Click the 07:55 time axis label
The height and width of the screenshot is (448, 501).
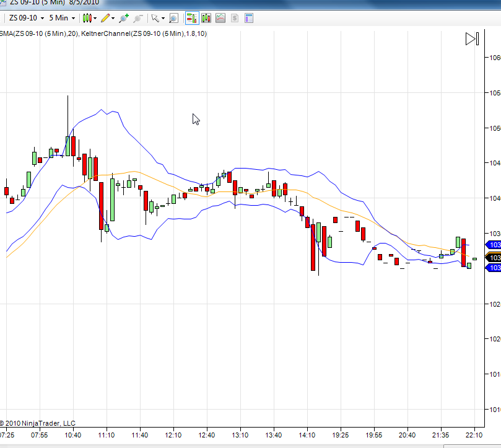(39, 435)
